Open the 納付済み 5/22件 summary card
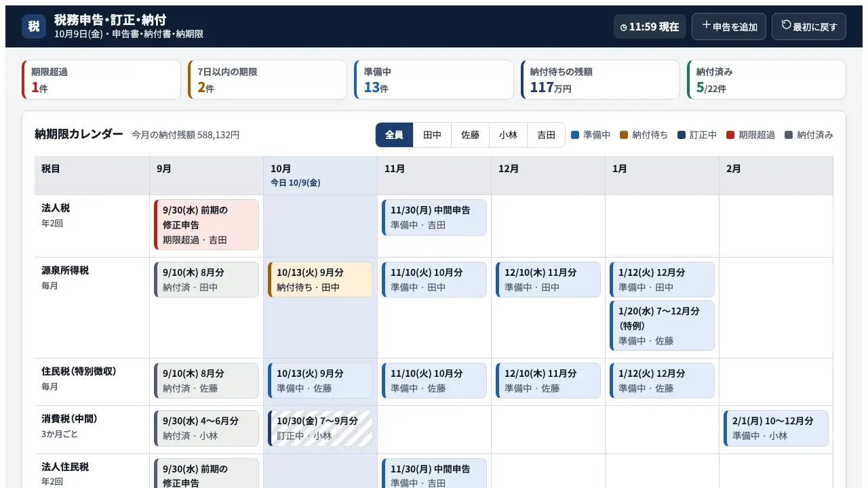 [766, 80]
